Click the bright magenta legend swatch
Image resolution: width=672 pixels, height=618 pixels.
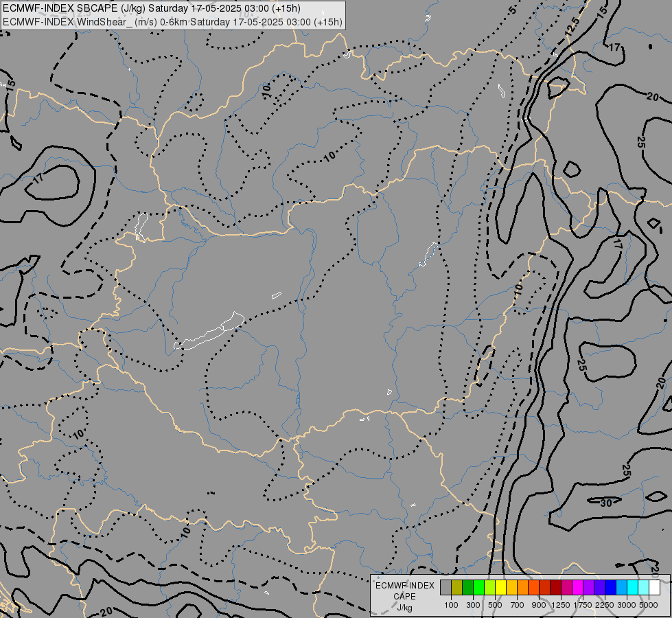(x=578, y=588)
